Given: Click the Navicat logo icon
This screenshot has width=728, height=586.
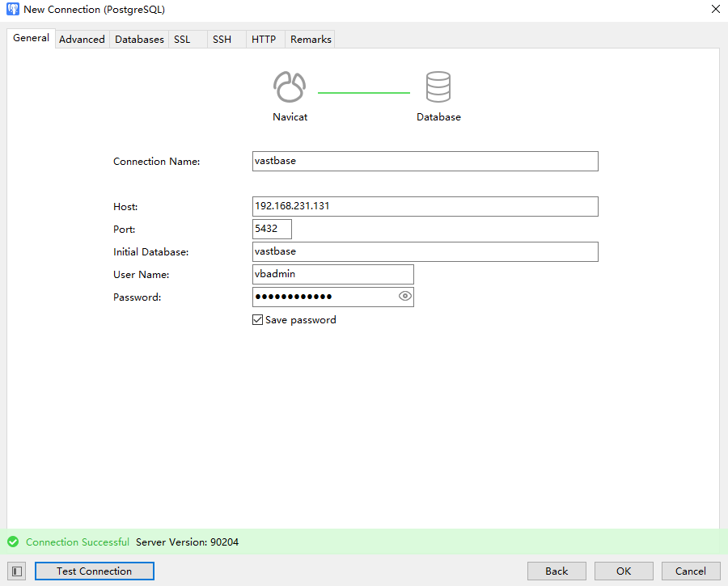Looking at the screenshot, I should (x=290, y=86).
